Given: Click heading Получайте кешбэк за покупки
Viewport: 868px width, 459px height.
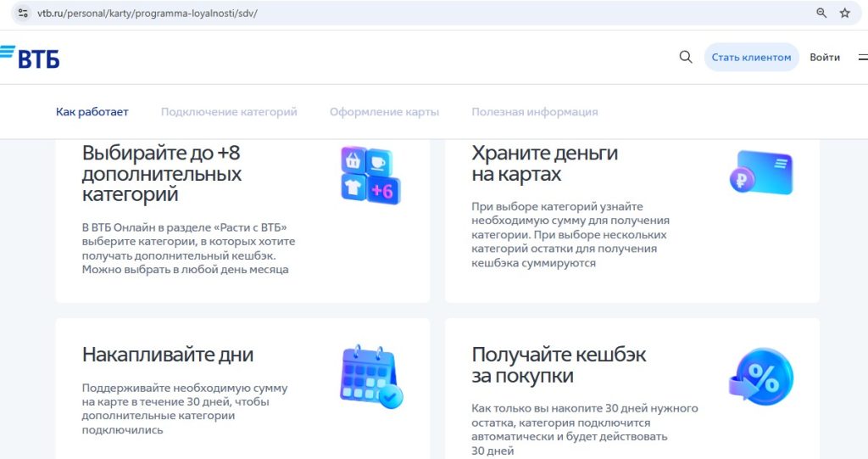Looking at the screenshot, I should [559, 365].
